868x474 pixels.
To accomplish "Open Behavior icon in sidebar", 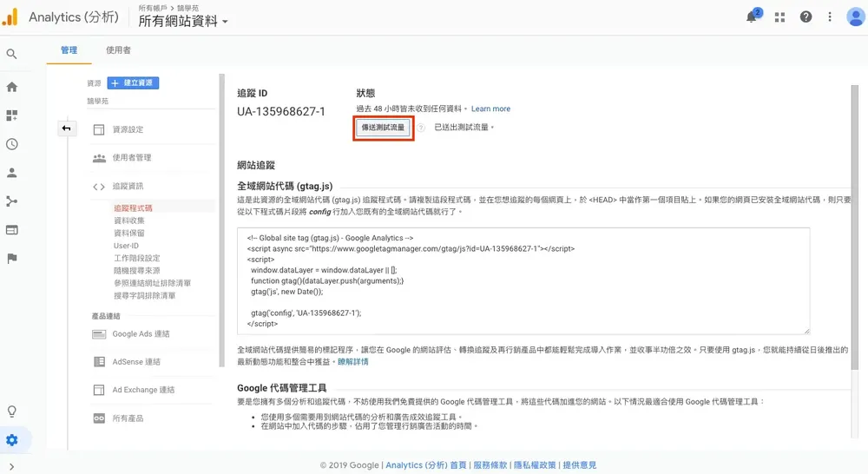I will tap(11, 230).
